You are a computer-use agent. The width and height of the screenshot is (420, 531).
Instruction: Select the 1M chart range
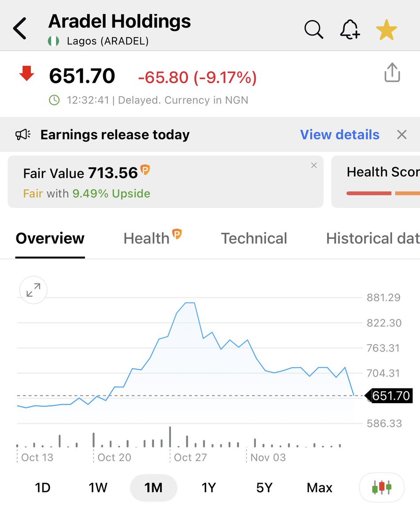point(154,488)
